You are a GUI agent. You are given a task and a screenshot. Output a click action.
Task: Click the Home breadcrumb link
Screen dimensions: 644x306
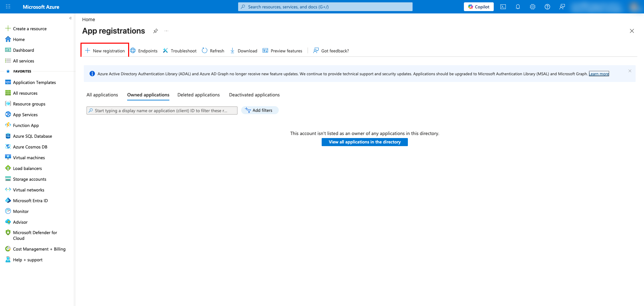89,19
